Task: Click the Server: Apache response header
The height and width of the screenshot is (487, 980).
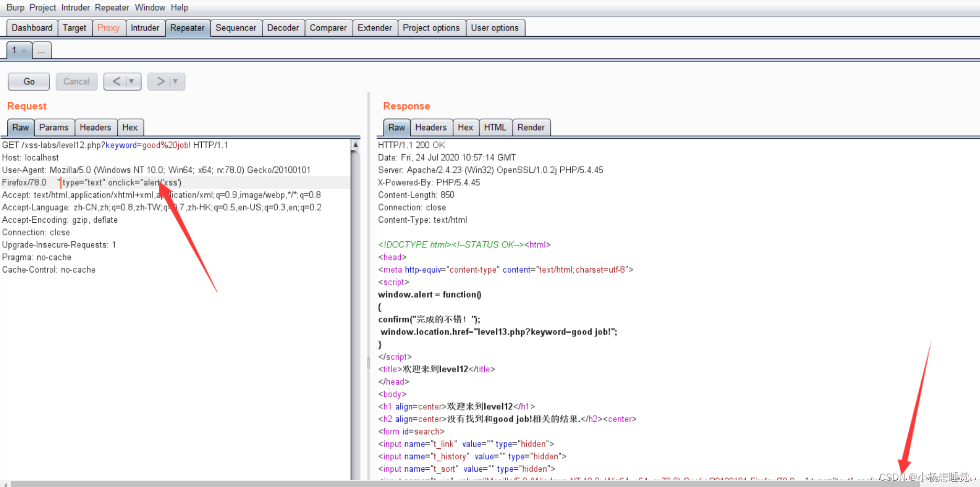Action: click(491, 170)
